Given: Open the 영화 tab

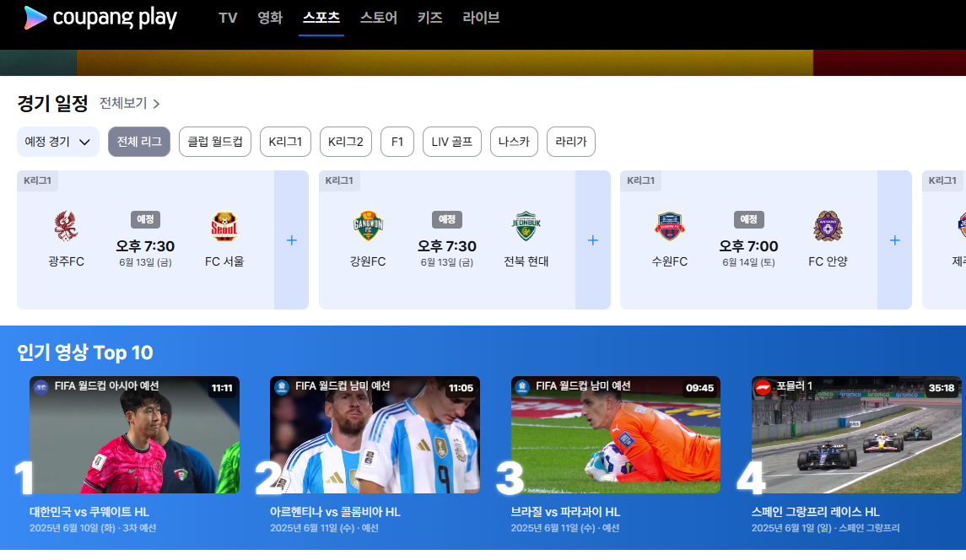Looking at the screenshot, I should (x=270, y=18).
